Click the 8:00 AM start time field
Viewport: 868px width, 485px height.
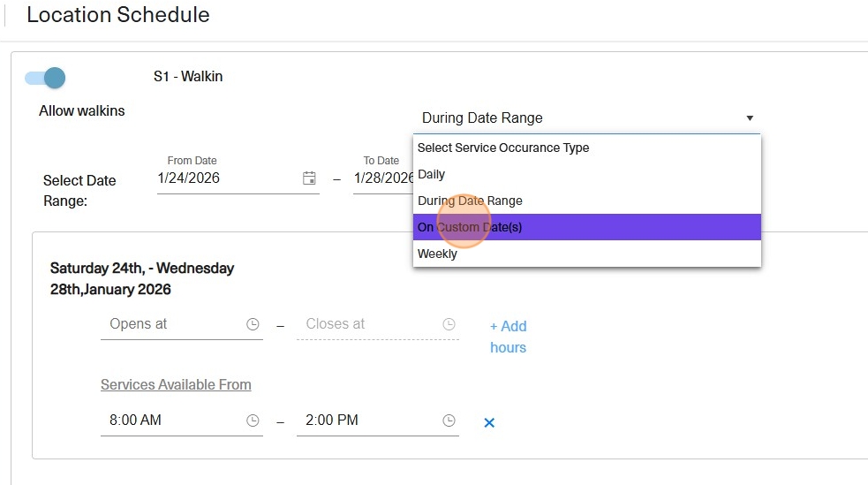(172, 421)
